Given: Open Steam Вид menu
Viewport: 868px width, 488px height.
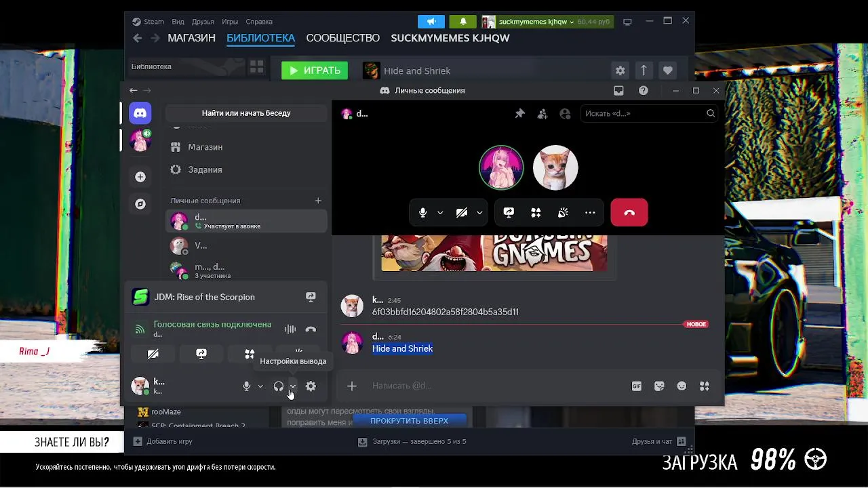Looking at the screenshot, I should click(178, 22).
